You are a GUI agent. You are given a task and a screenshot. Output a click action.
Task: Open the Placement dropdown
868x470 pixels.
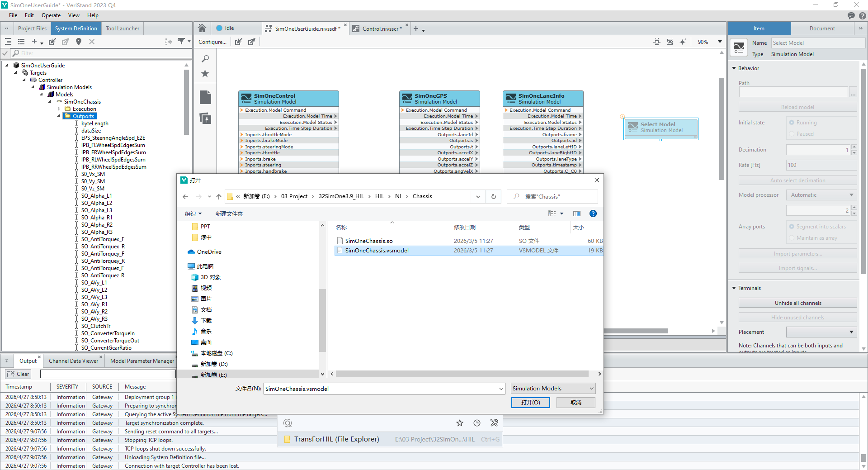[x=821, y=332]
